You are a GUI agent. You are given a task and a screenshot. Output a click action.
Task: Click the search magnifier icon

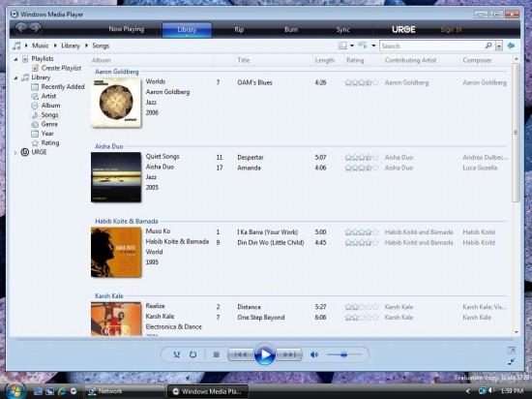pos(488,46)
